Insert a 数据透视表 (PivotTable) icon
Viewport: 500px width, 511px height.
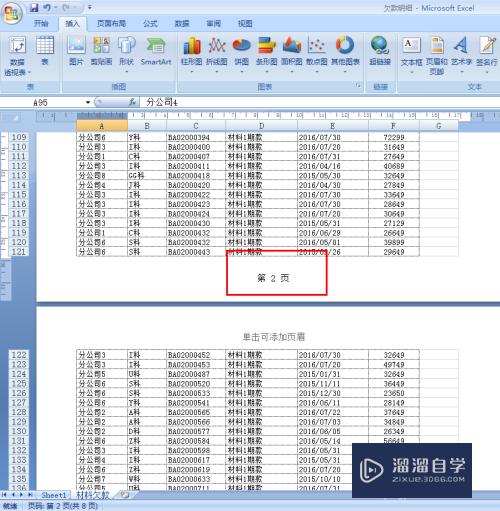coord(17,45)
